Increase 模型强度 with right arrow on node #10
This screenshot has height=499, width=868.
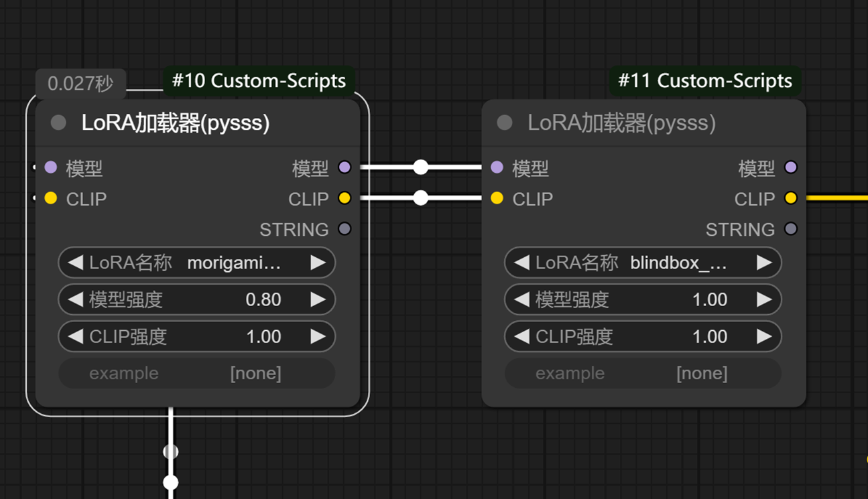pyautogui.click(x=318, y=299)
